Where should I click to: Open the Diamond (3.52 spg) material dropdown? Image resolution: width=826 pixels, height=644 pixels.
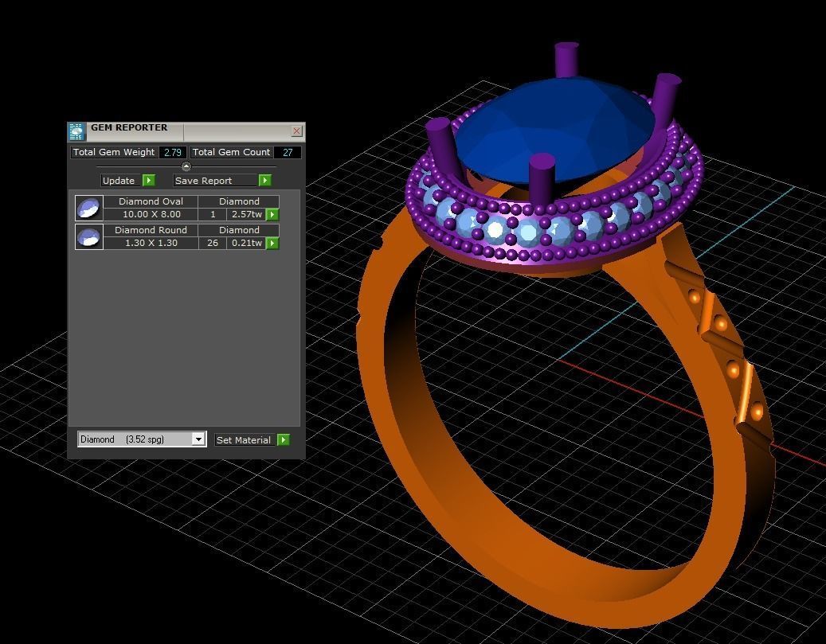coord(198,439)
